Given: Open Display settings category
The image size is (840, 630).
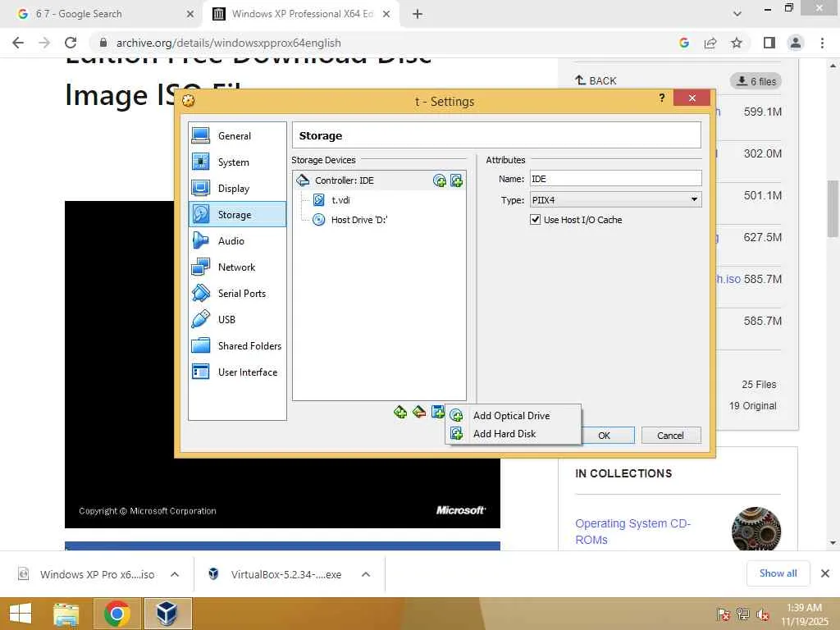Looking at the screenshot, I should 237,189.
